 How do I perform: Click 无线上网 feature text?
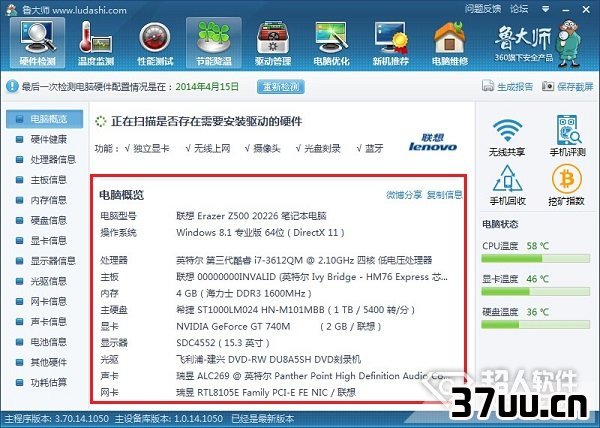[x=208, y=148]
